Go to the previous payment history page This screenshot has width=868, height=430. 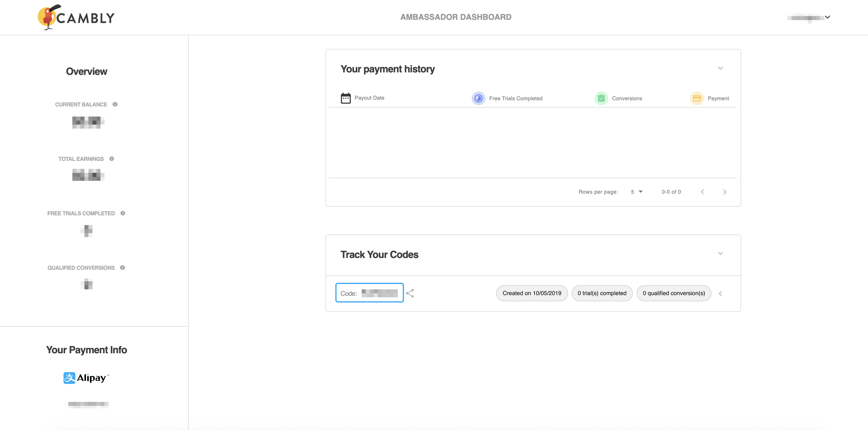click(x=702, y=192)
